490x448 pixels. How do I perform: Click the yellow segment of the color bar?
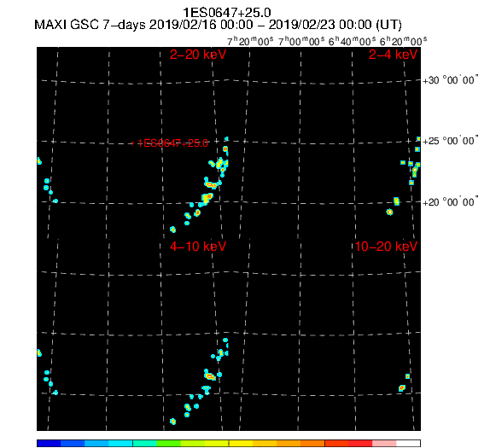(241, 443)
